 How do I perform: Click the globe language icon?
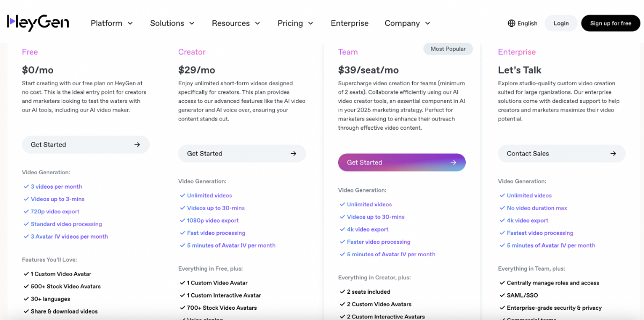coord(511,23)
